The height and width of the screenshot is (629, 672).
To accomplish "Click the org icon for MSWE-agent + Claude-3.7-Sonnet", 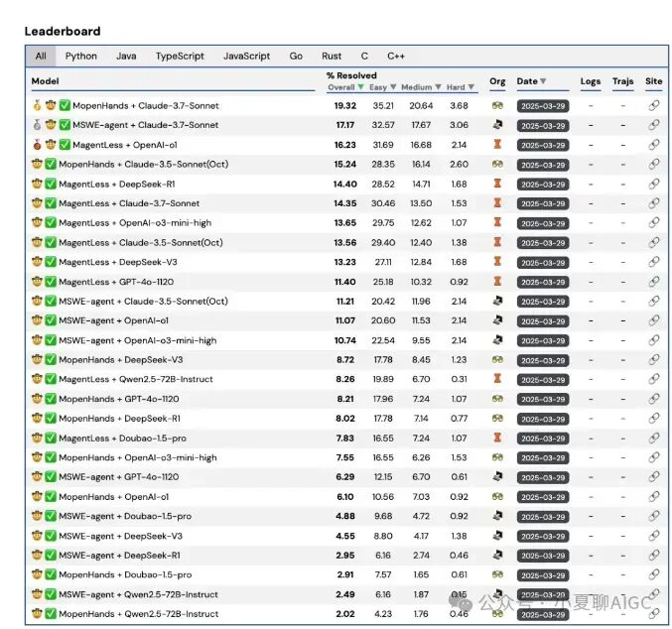I will tap(497, 126).
